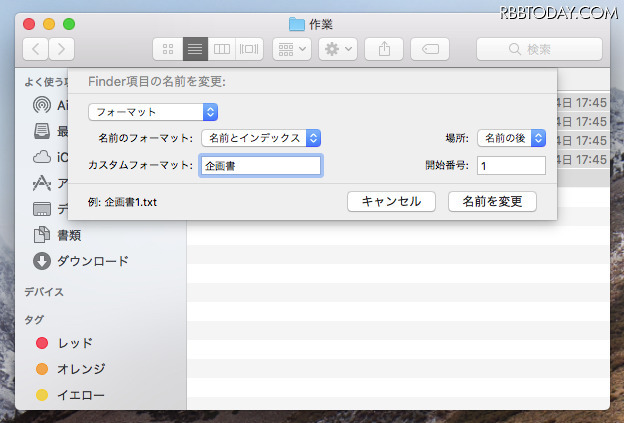Click the 名前を変更 button
The height and width of the screenshot is (423, 624).
coord(492,201)
